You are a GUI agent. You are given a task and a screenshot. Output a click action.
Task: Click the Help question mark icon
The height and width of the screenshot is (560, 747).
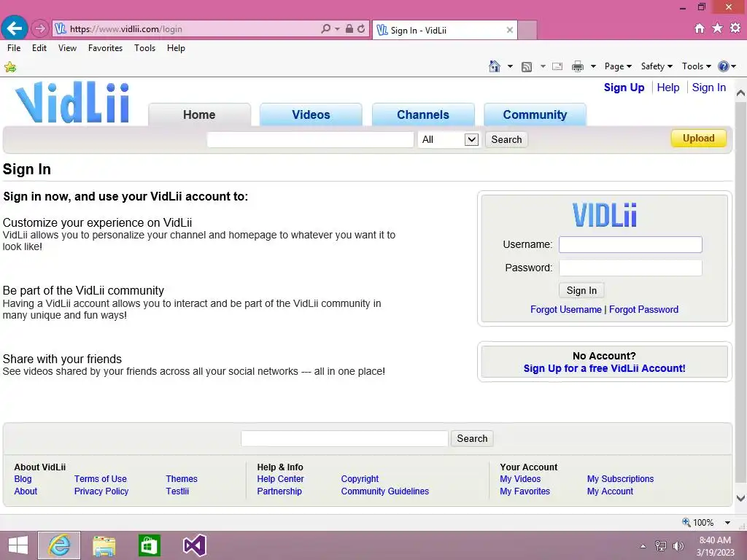pyautogui.click(x=723, y=66)
